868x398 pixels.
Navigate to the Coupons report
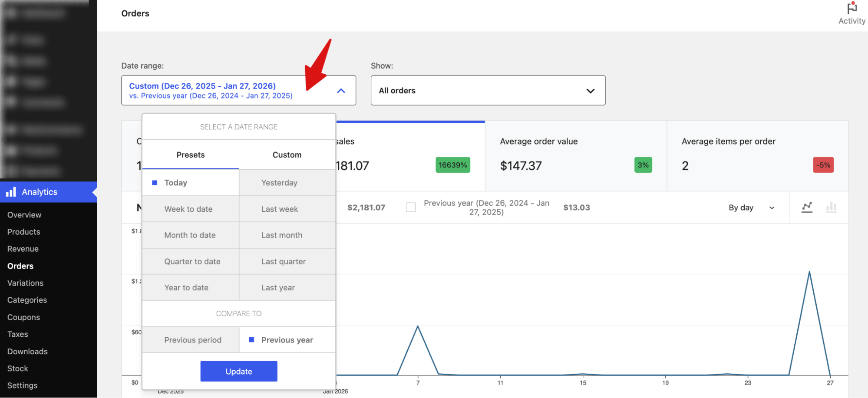[x=23, y=317]
